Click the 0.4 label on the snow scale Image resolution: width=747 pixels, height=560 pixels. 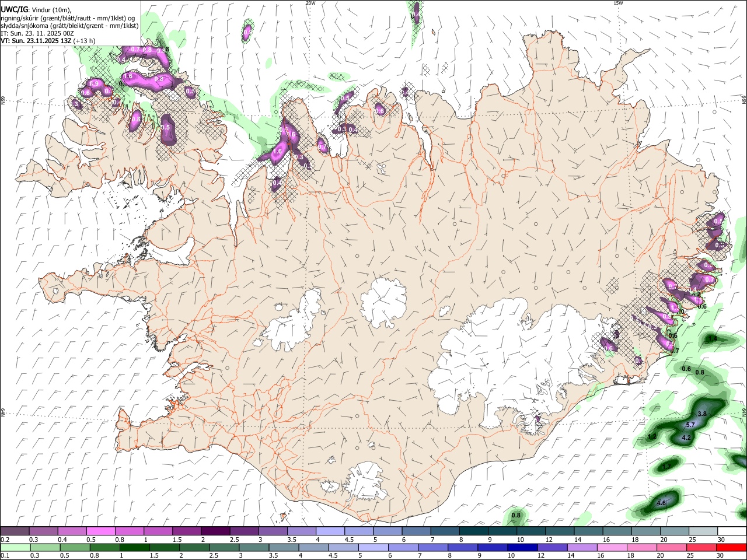coord(62,540)
